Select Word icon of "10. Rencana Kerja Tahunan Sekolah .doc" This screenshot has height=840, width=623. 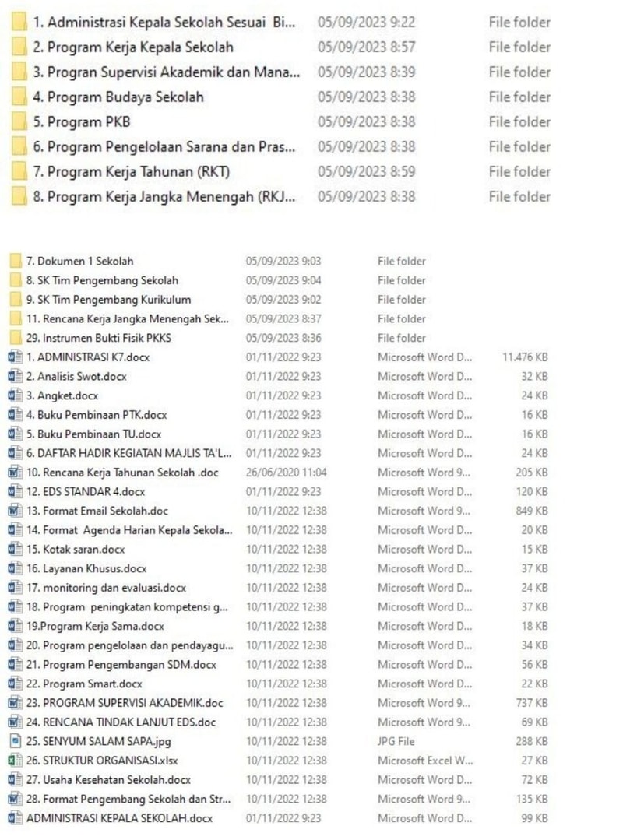point(16,473)
